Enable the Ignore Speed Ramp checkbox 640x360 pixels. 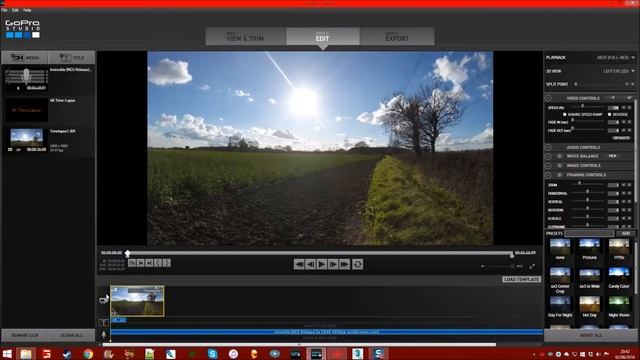pyautogui.click(x=565, y=114)
